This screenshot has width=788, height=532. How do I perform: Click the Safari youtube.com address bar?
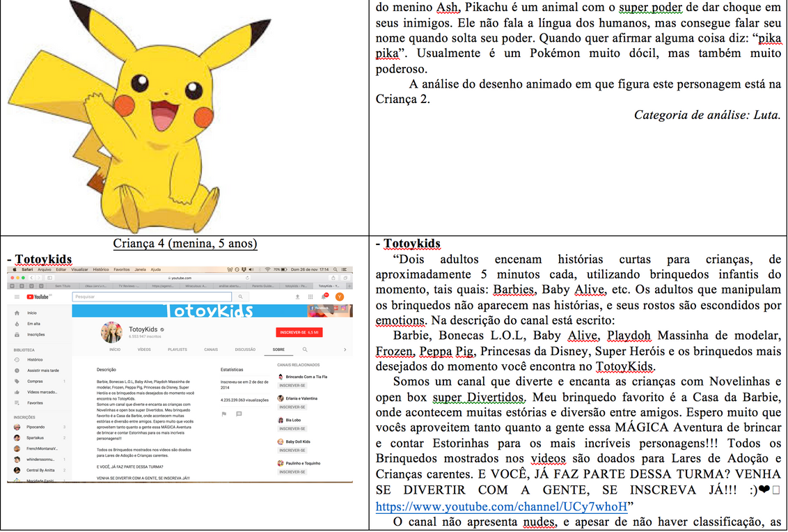pos(180,278)
